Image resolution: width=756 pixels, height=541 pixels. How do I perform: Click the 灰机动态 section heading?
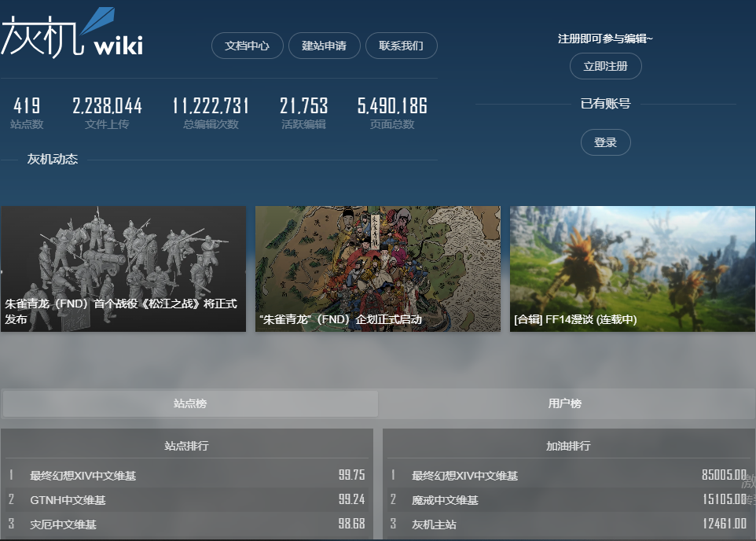[53, 160]
